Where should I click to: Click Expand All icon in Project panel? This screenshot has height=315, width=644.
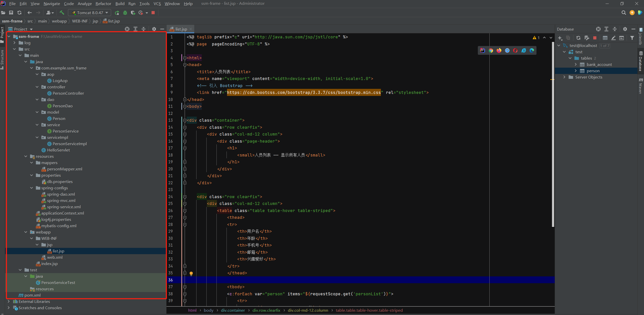point(135,29)
